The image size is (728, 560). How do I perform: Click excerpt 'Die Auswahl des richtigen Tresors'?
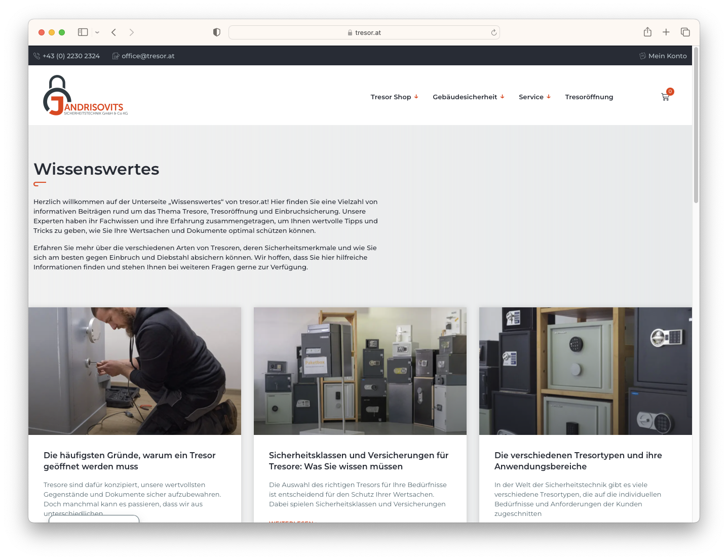tap(358, 495)
